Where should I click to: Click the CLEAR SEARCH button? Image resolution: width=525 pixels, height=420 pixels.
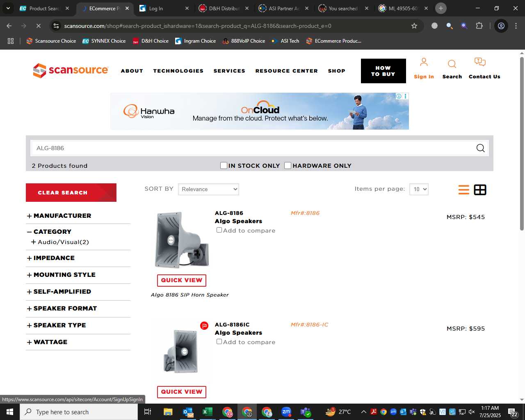71,192
